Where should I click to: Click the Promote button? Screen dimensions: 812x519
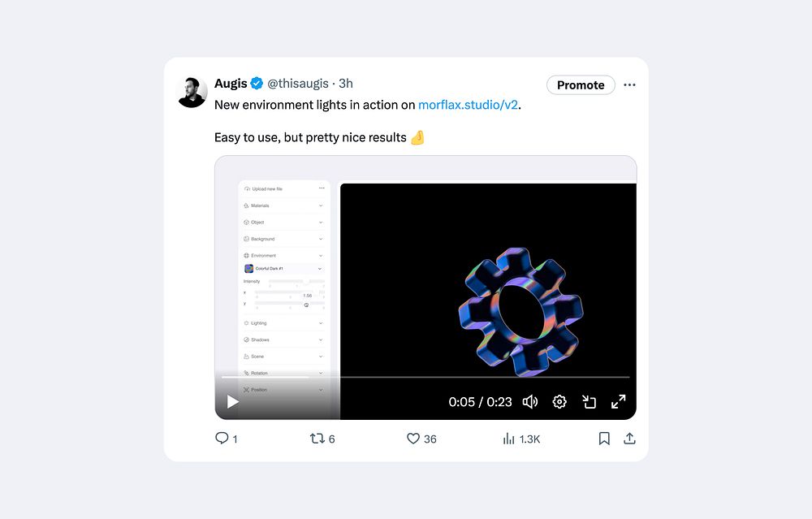click(581, 85)
